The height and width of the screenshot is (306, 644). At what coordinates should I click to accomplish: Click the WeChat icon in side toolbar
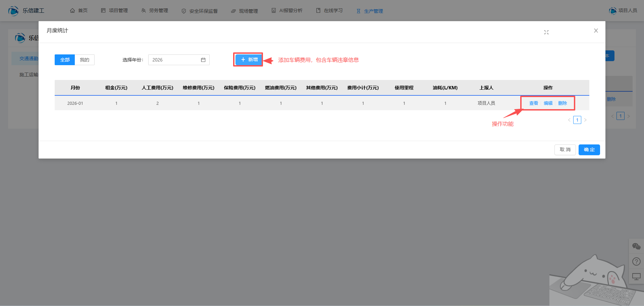(x=636, y=247)
